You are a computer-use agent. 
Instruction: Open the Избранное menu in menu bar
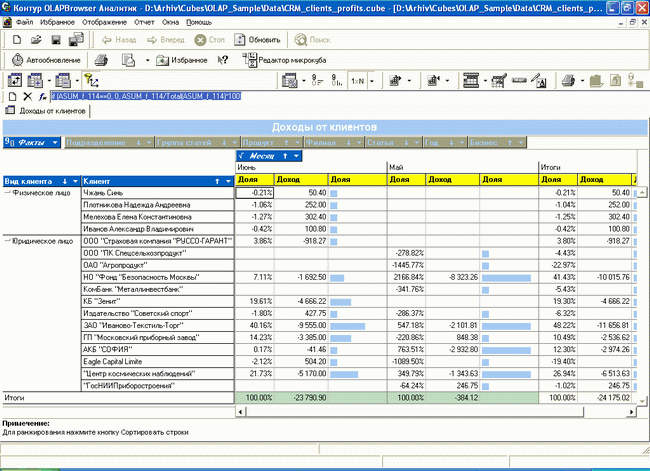tap(57, 22)
